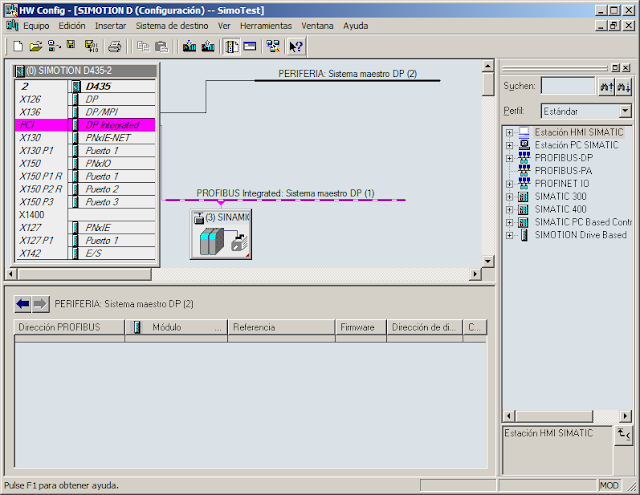The width and height of the screenshot is (640, 495).
Task: Click the search downward binoculars icon
Action: click(623, 87)
